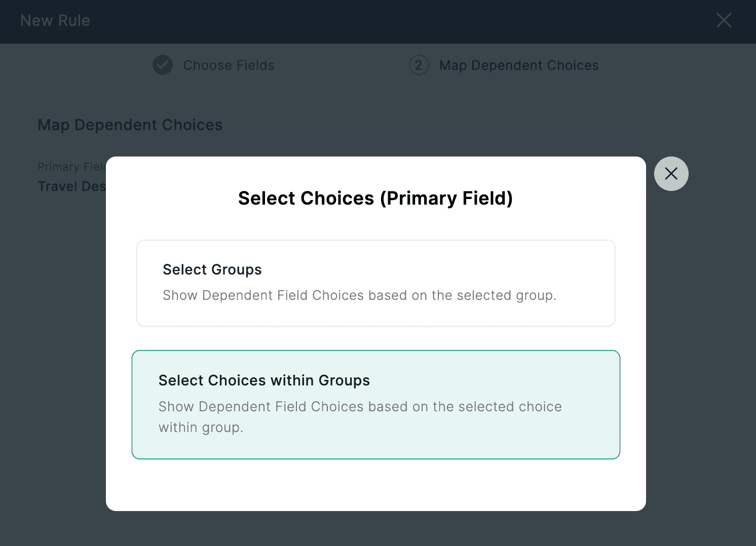Open the Map Dependent Choices step label
This screenshot has width=756, height=546.
[519, 65]
